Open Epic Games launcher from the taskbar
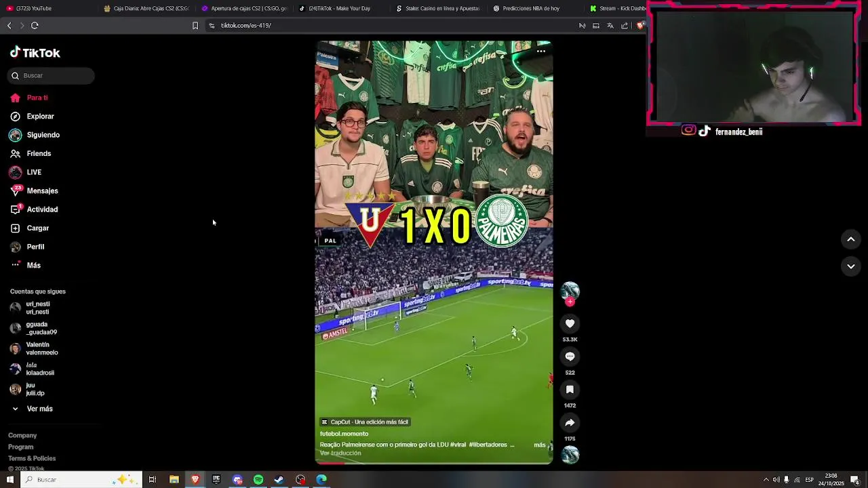 (216, 480)
